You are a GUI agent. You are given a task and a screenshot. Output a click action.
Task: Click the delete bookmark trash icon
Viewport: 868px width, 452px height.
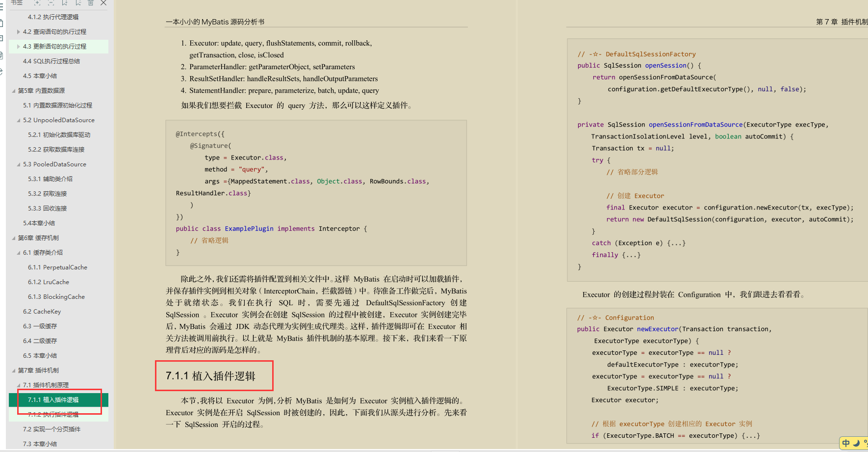[x=91, y=3]
